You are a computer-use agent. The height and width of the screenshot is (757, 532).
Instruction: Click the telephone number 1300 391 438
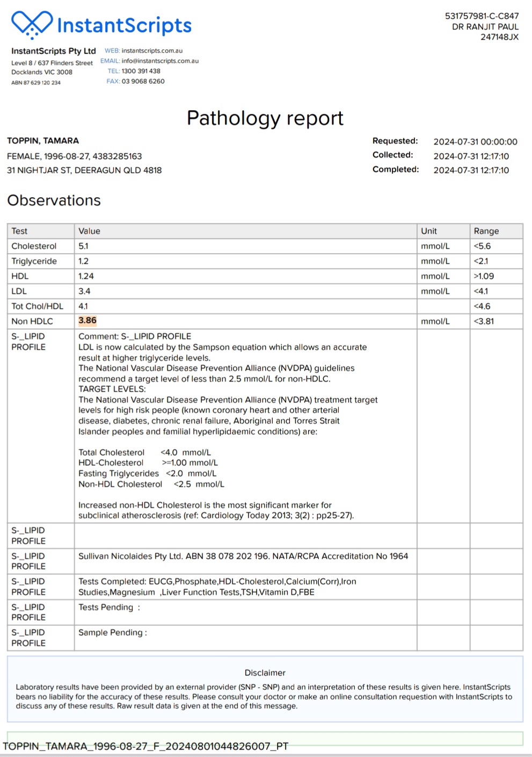click(141, 71)
